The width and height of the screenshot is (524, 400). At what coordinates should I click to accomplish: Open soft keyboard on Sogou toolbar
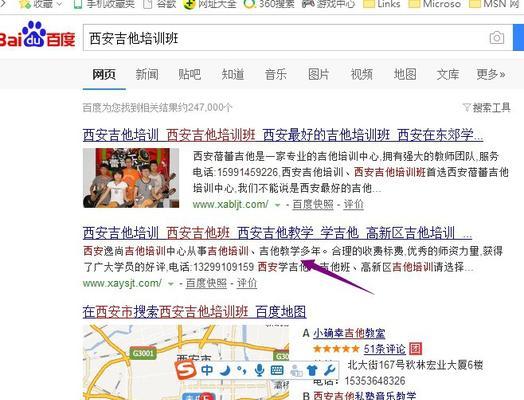[277, 370]
